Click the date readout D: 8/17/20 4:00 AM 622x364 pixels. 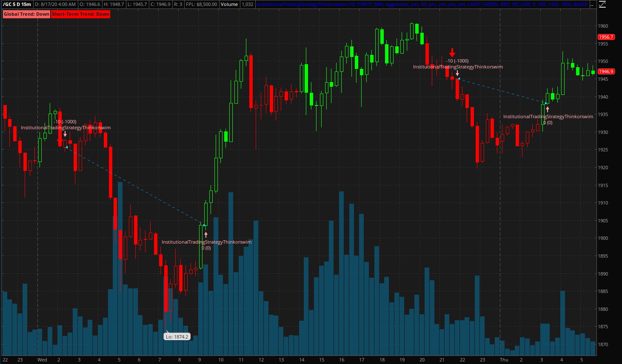55,4
